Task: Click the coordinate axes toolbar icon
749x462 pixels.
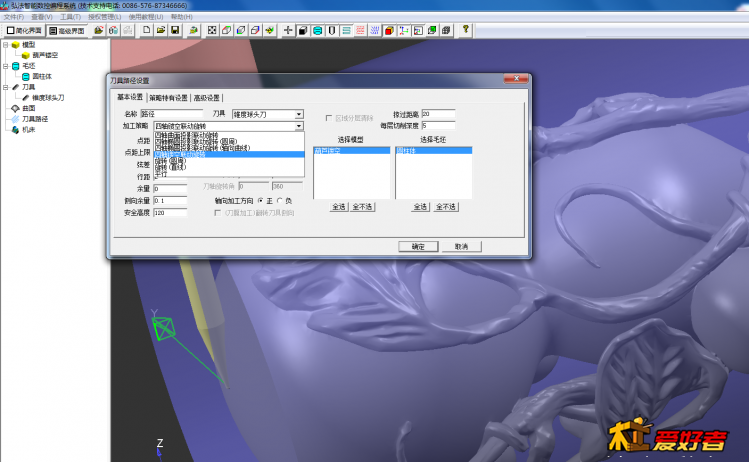Action: point(404,30)
